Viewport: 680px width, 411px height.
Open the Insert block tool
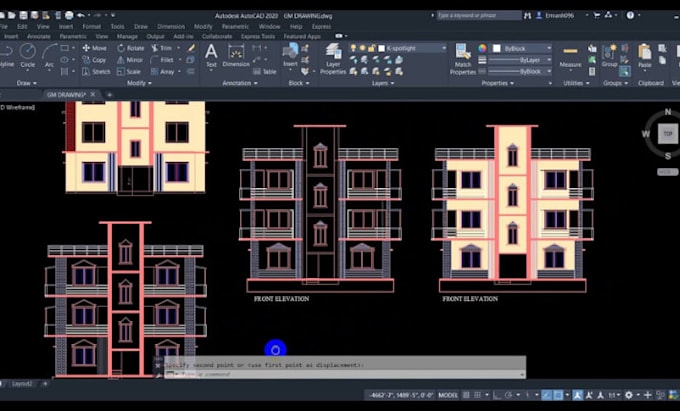coord(290,55)
